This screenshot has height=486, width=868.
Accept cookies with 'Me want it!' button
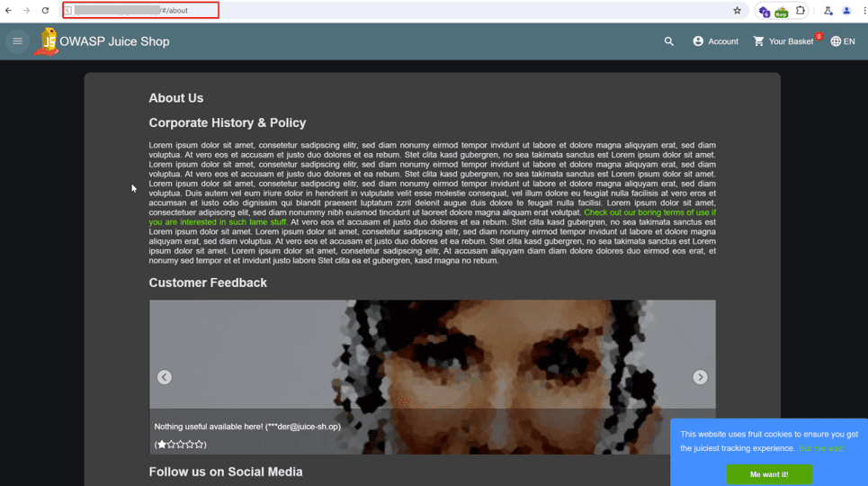tap(769, 474)
